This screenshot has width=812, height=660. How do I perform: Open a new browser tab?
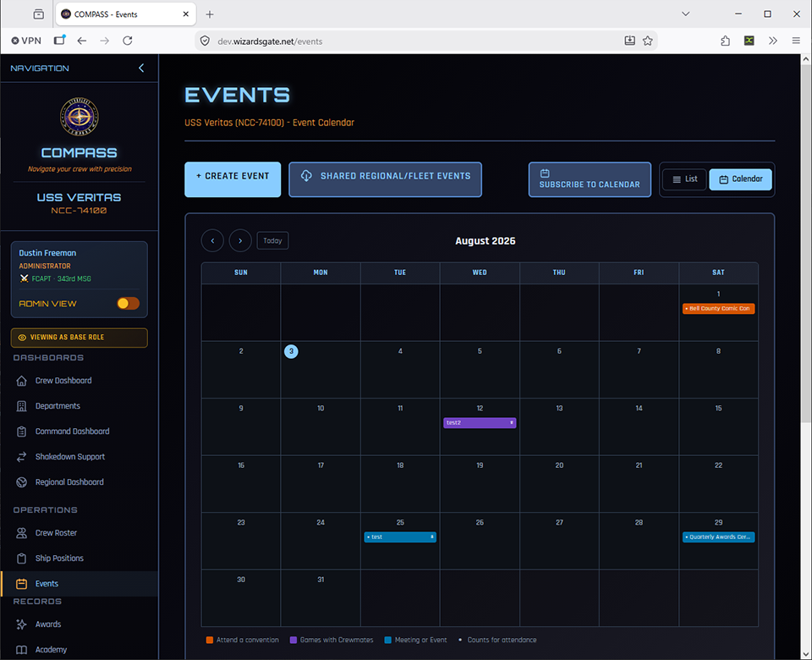[210, 14]
